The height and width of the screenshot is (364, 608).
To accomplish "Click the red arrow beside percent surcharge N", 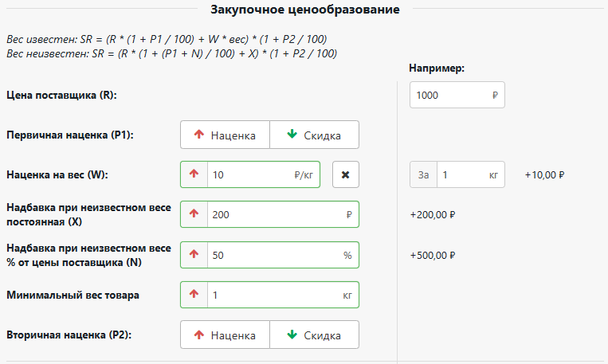I will [x=194, y=255].
